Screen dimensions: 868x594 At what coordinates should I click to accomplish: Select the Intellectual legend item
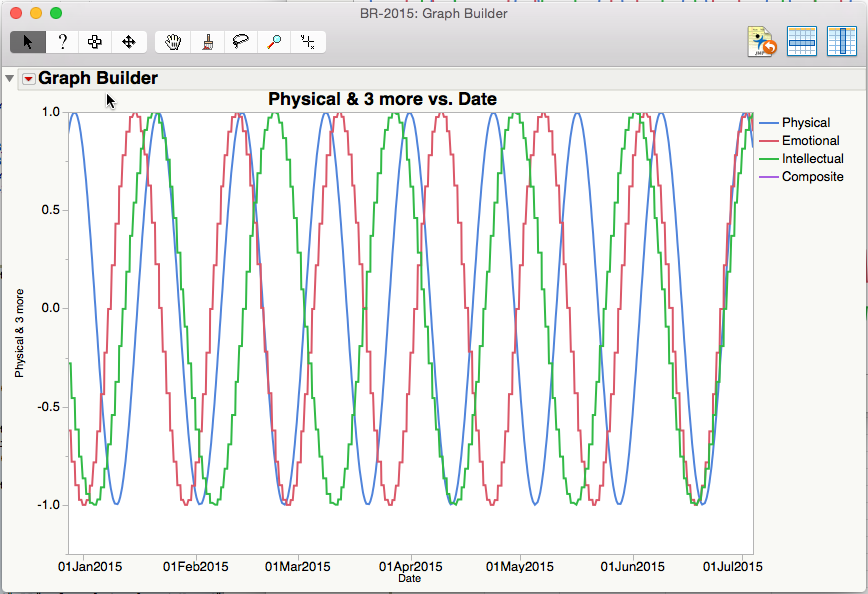(x=812, y=159)
